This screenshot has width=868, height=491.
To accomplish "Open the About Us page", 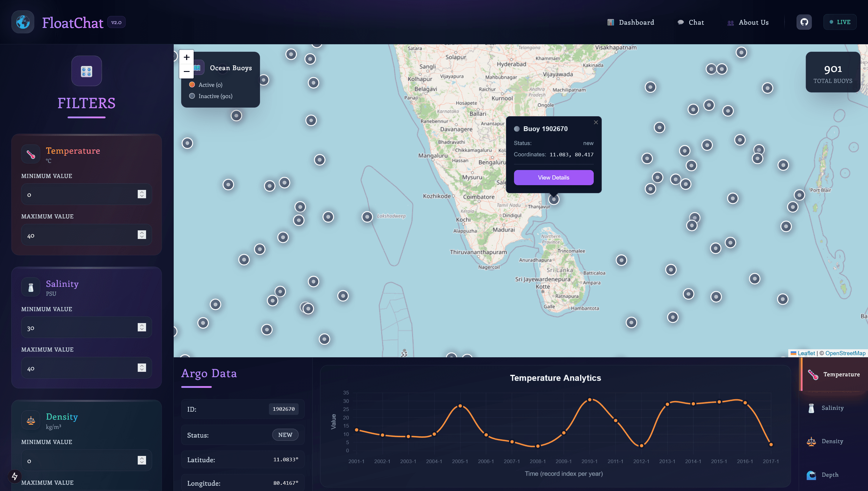I will (x=748, y=23).
